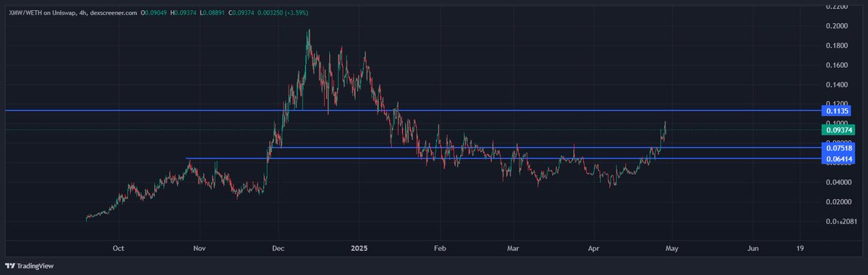The image size is (868, 275).
Task: Click the 0.2000 price axis label
Action: 838,25
